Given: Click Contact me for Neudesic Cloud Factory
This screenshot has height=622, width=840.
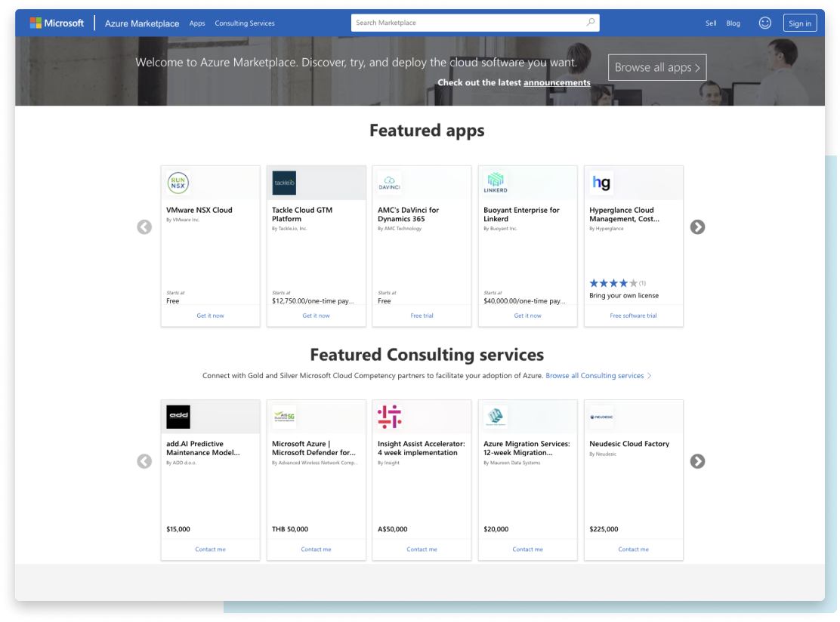Looking at the screenshot, I should (633, 550).
